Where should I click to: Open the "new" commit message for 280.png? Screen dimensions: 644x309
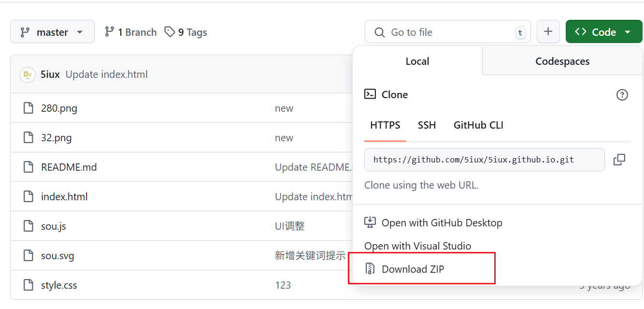[x=284, y=108]
